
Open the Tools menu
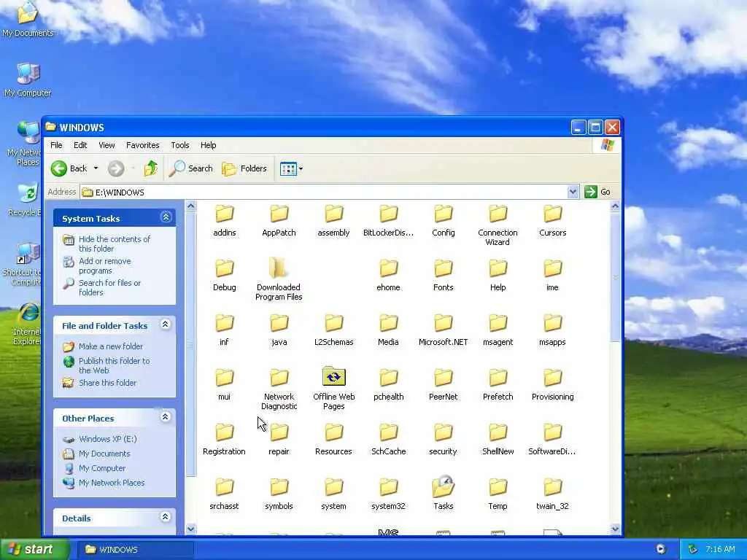(180, 145)
